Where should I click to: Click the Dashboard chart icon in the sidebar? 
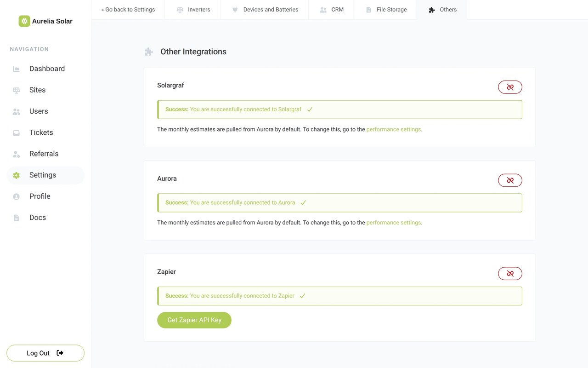[17, 69]
